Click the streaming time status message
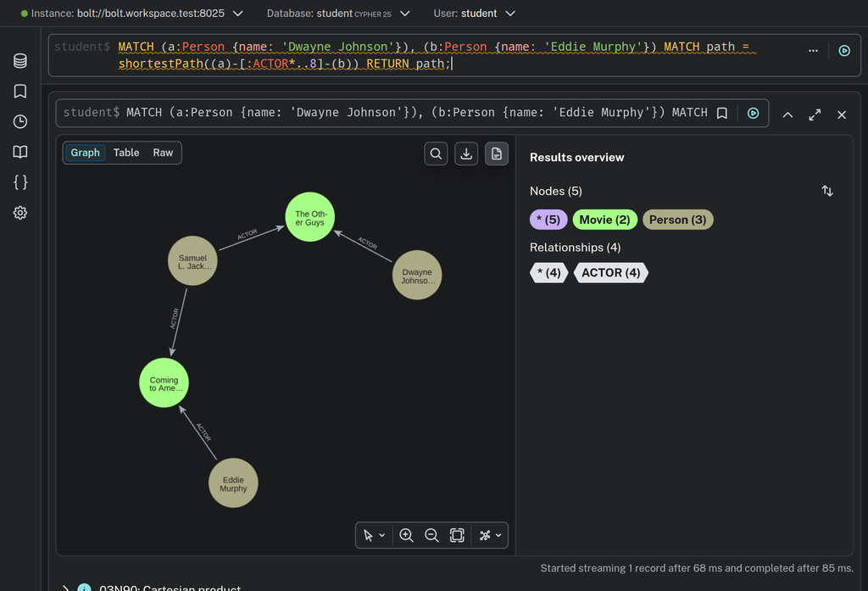Screen dimensions: 868x591 point(697,568)
